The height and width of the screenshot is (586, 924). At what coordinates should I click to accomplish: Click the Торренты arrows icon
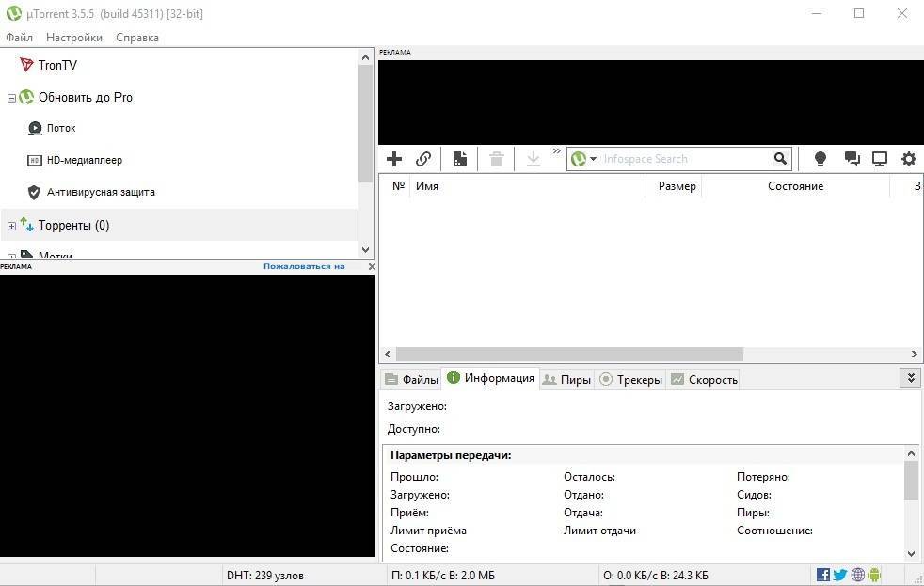click(x=26, y=224)
